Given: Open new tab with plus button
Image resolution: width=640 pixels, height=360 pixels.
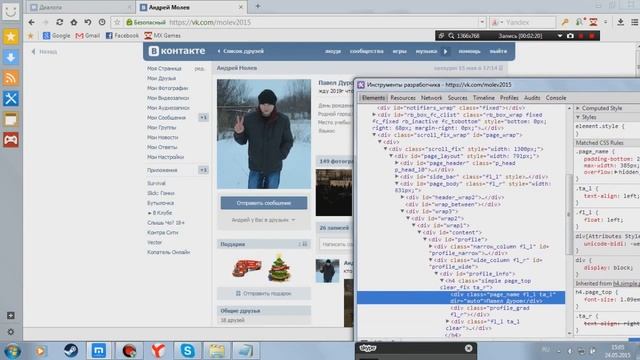Looking at the screenshot, I should click(x=258, y=6).
